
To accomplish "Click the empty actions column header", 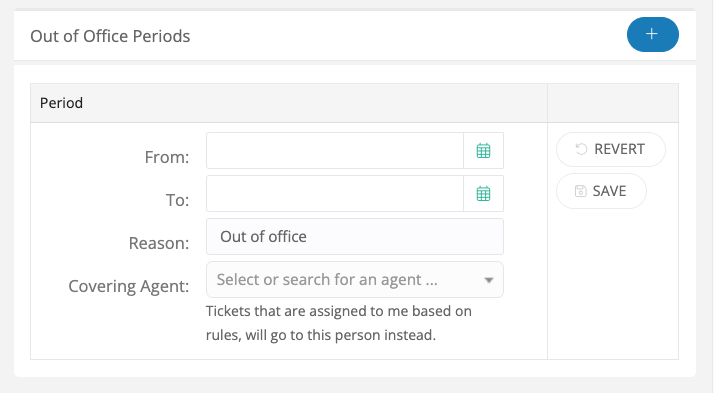I will tap(613, 103).
